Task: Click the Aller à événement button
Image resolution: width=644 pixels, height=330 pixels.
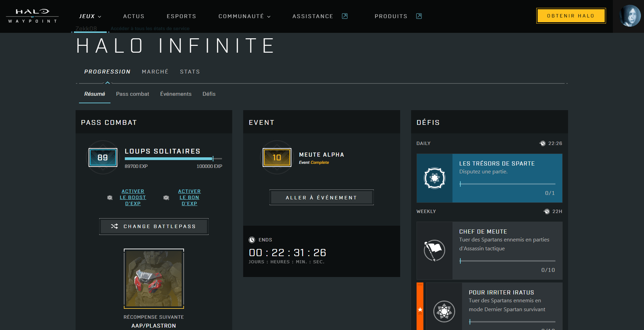Action: click(x=321, y=197)
